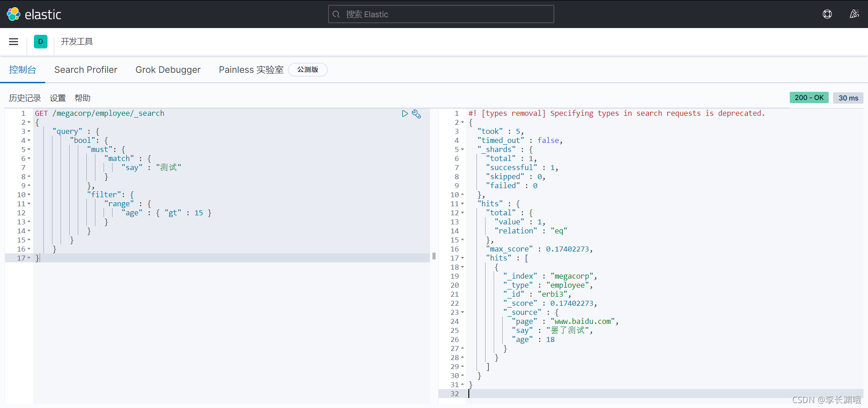This screenshot has height=408, width=868.
Task: Collapse the "range" fold at line 11
Action: (x=29, y=204)
